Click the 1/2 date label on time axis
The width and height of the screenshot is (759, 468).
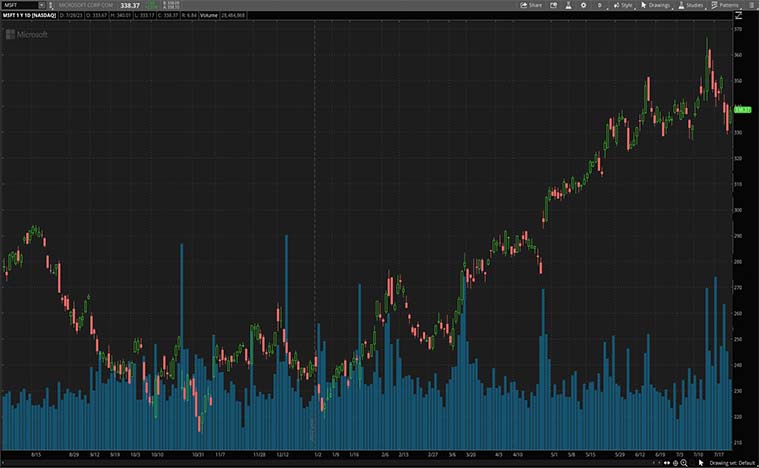pyautogui.click(x=318, y=455)
